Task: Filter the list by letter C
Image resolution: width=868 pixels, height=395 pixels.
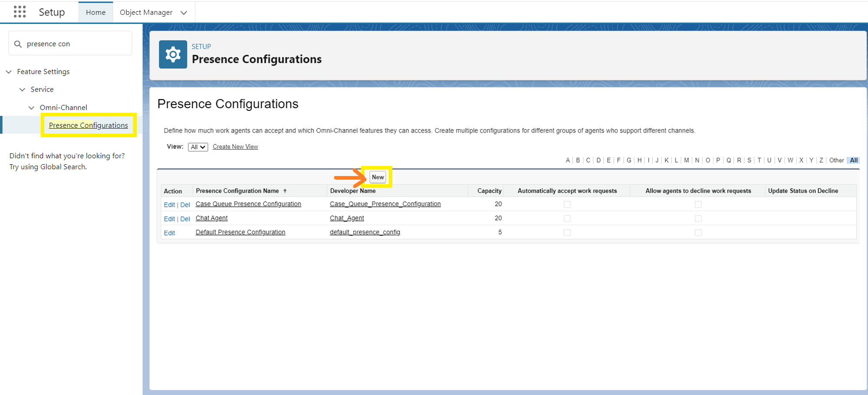Action: click(588, 160)
